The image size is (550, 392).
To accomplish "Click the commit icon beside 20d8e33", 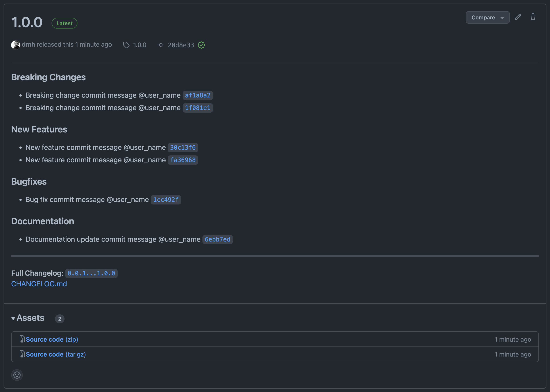I will pos(160,45).
